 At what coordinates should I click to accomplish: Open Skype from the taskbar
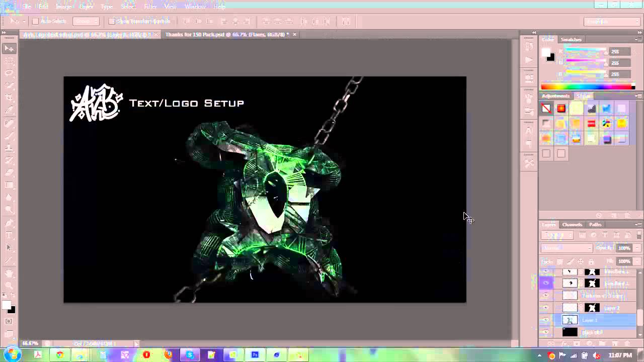point(190,355)
